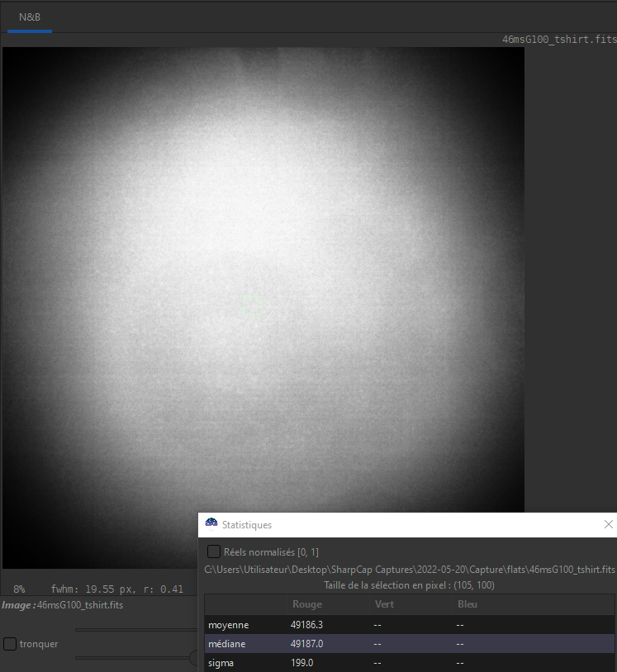The width and height of the screenshot is (617, 672).
Task: Select the médiane row in statistics table
Action: point(410,644)
